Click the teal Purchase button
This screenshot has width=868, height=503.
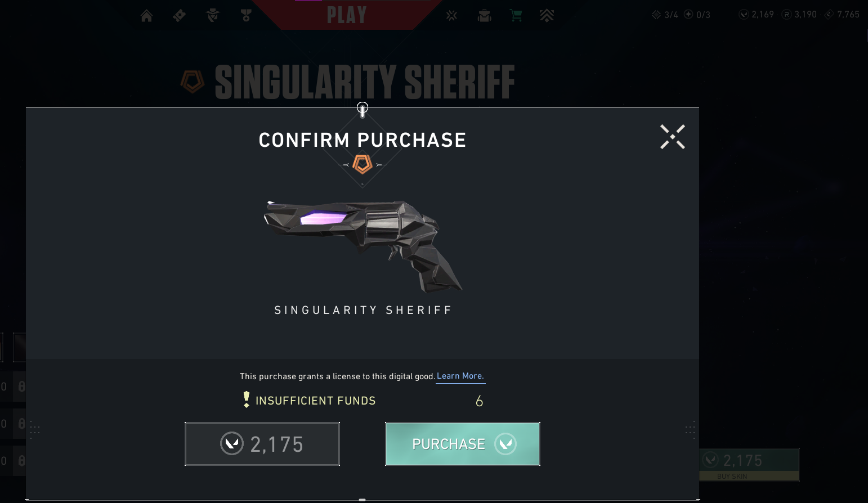tap(463, 444)
